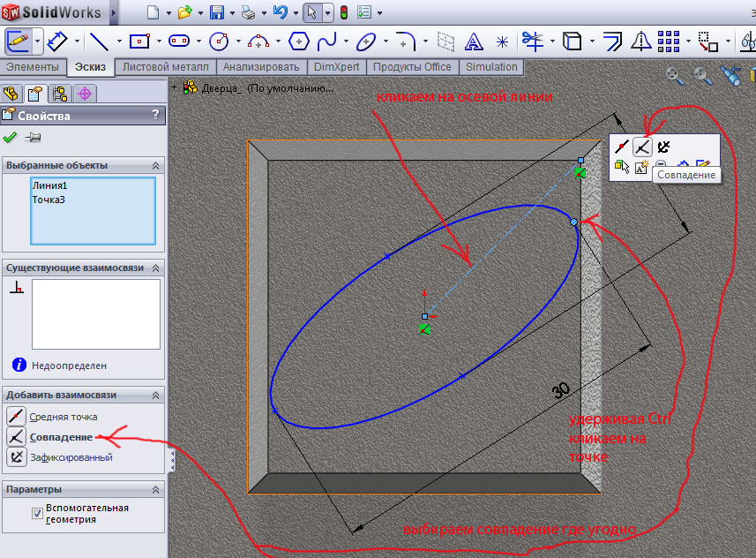The height and width of the screenshot is (558, 756).
Task: Select the Line sketch tool
Action: (x=98, y=41)
